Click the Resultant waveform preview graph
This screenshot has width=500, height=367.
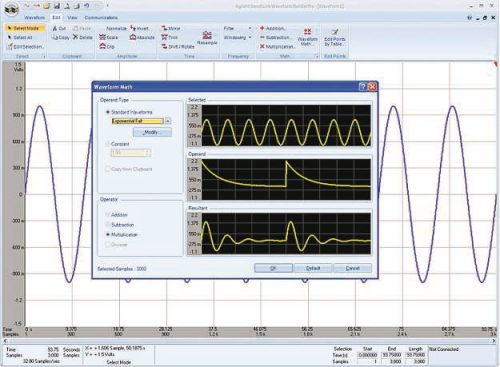pos(286,233)
